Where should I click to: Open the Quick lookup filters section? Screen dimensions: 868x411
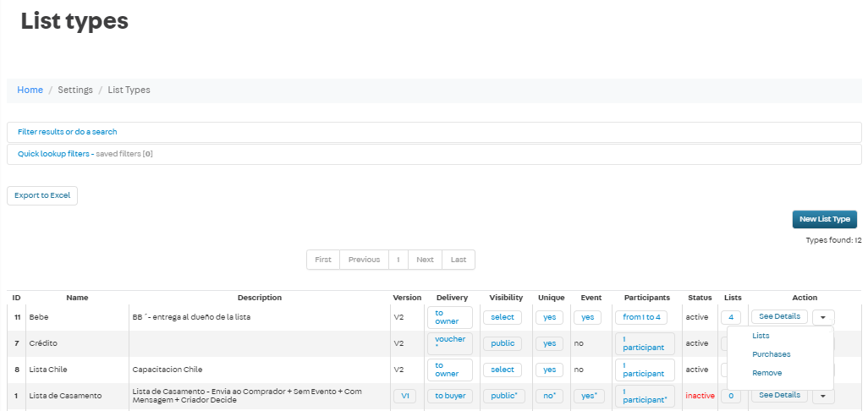tap(53, 154)
